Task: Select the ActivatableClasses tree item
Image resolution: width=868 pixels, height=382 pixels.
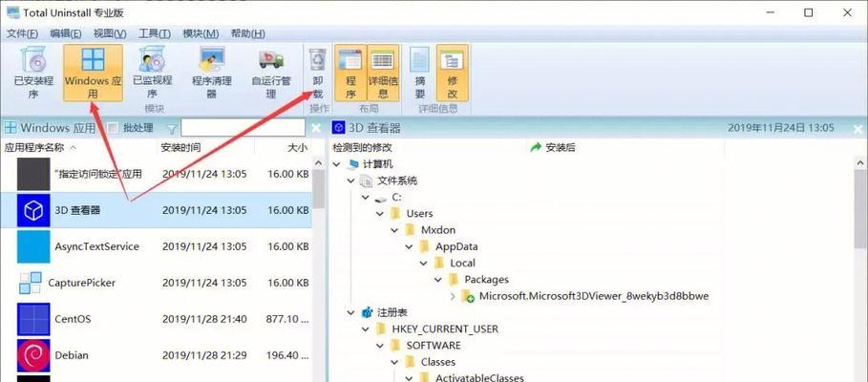Action: click(479, 379)
